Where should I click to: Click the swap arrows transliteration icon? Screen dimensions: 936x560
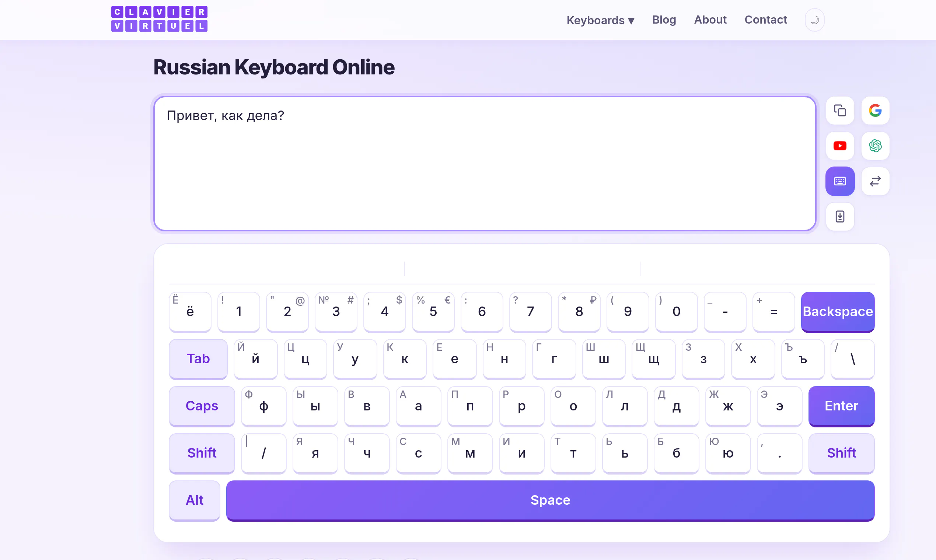click(x=875, y=181)
